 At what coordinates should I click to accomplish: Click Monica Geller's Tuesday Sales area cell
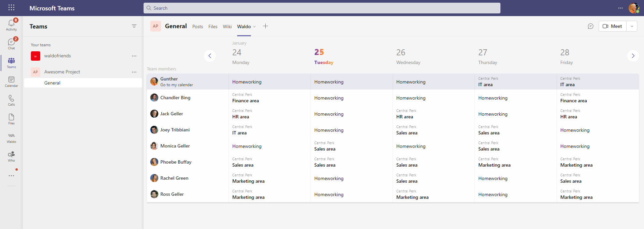(x=352, y=146)
